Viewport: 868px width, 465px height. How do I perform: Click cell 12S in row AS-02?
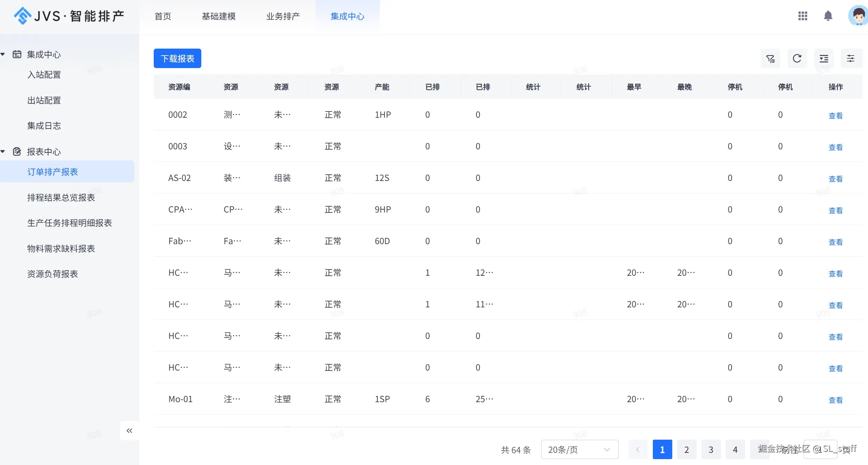[x=382, y=178]
